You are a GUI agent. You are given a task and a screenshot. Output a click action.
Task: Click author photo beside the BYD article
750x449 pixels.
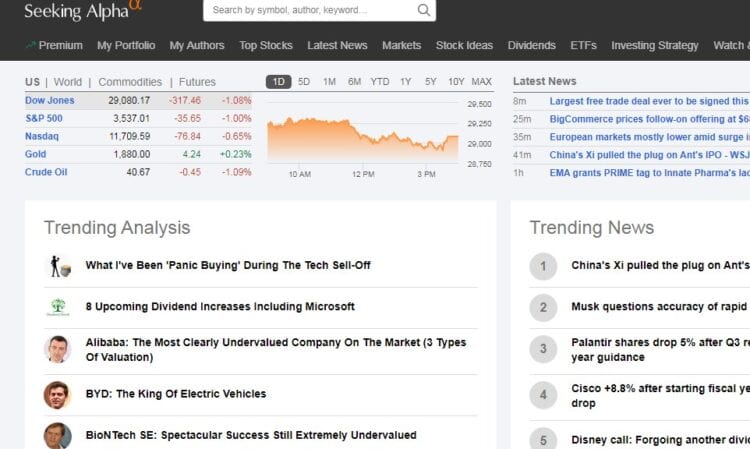click(x=58, y=395)
